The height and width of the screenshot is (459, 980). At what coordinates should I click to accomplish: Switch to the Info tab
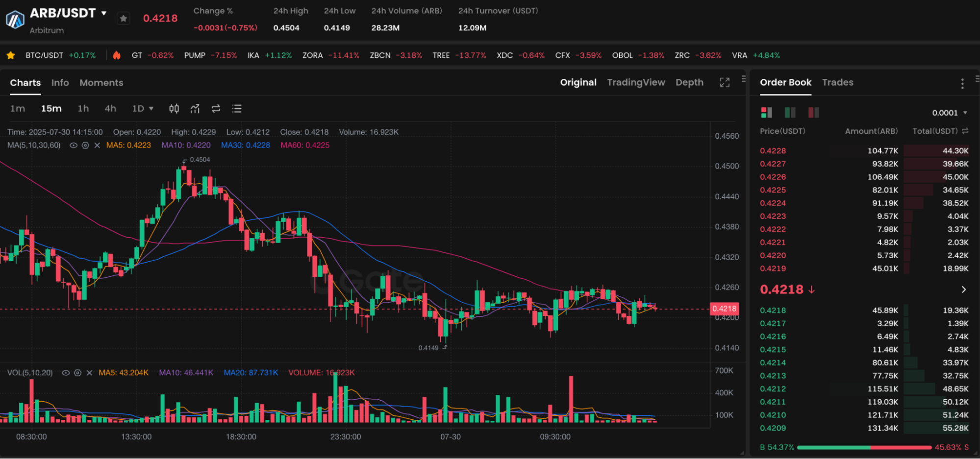[60, 83]
